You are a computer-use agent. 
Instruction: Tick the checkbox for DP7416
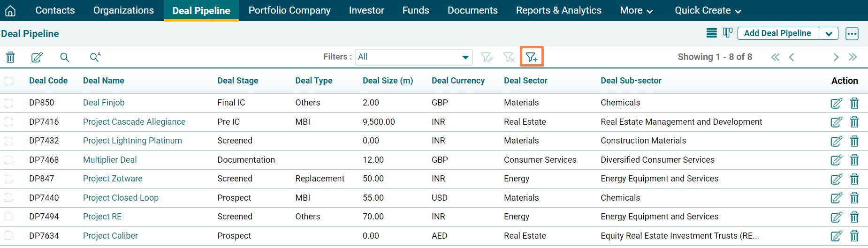tap(8, 122)
